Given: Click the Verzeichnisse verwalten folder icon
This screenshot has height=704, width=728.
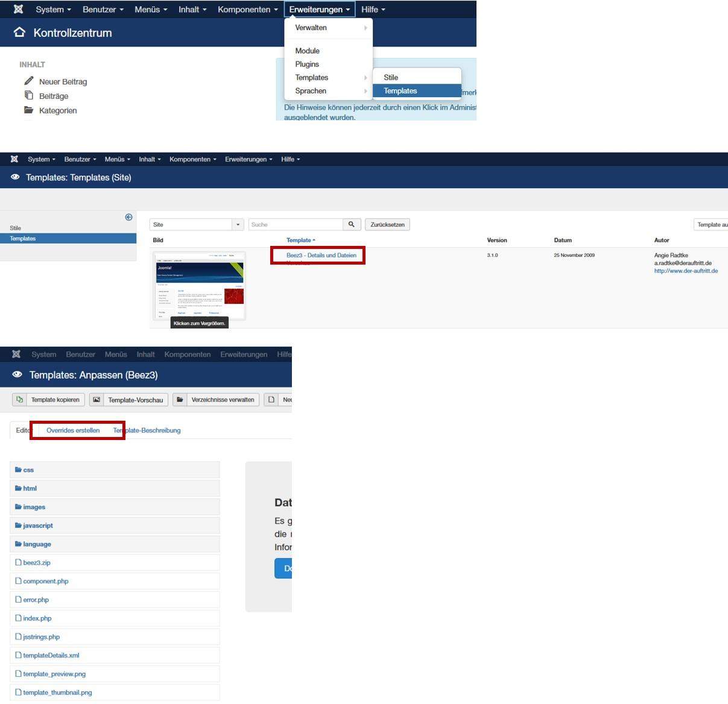Looking at the screenshot, I should (180, 400).
